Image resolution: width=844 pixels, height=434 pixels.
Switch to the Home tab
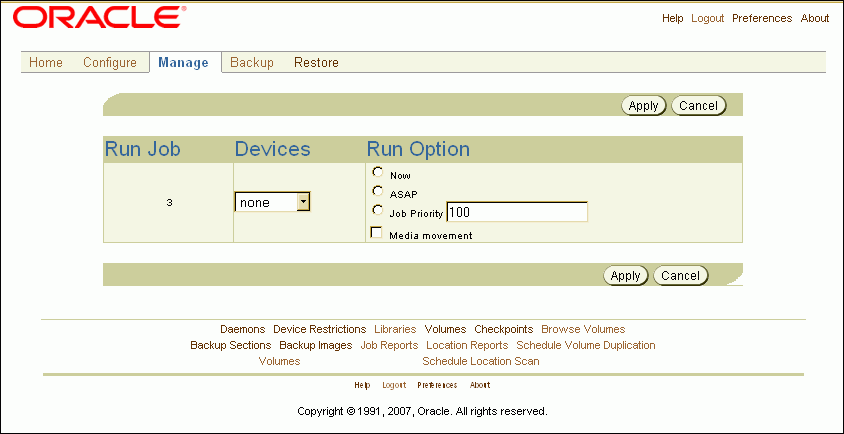pyautogui.click(x=46, y=62)
